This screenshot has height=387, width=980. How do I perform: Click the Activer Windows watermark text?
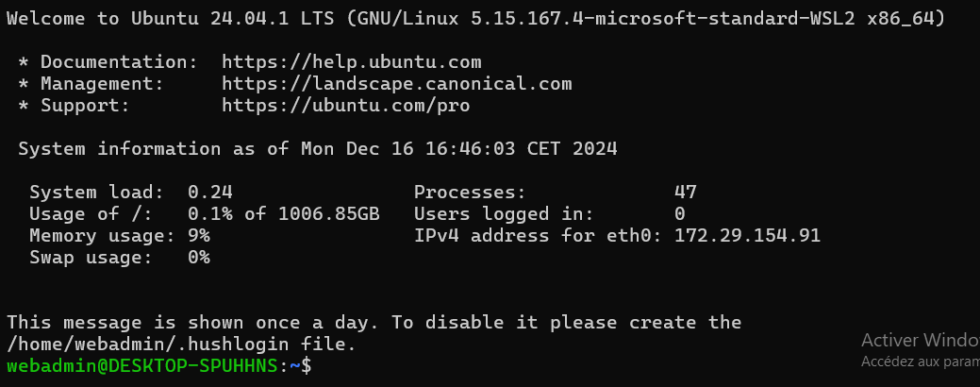[920, 340]
